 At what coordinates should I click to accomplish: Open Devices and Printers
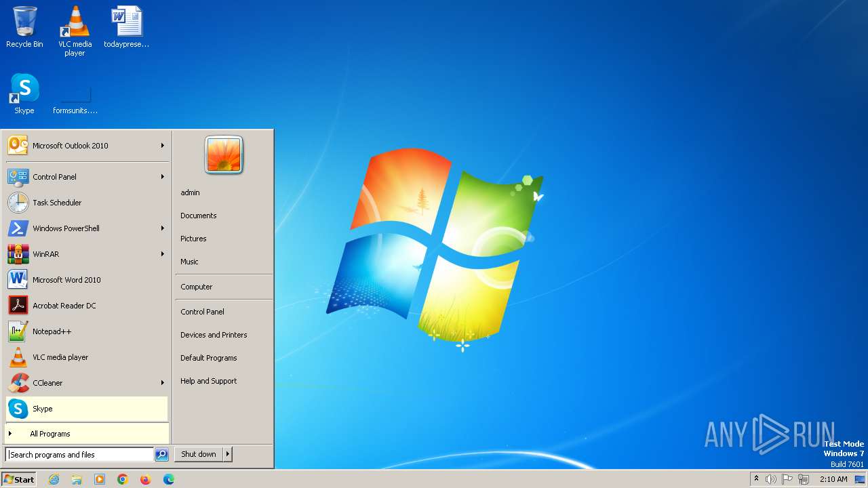click(x=214, y=335)
